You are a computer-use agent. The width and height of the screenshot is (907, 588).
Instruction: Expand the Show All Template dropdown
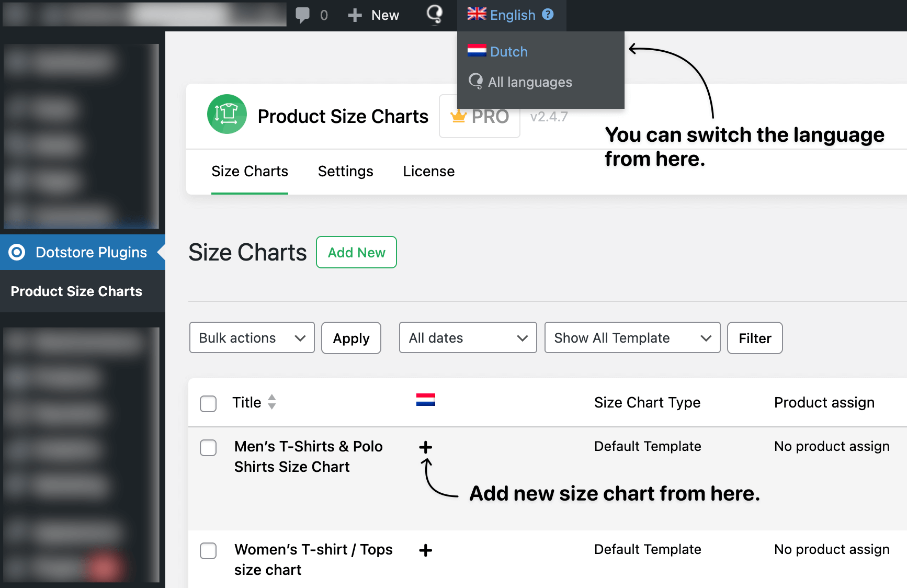pyautogui.click(x=632, y=337)
